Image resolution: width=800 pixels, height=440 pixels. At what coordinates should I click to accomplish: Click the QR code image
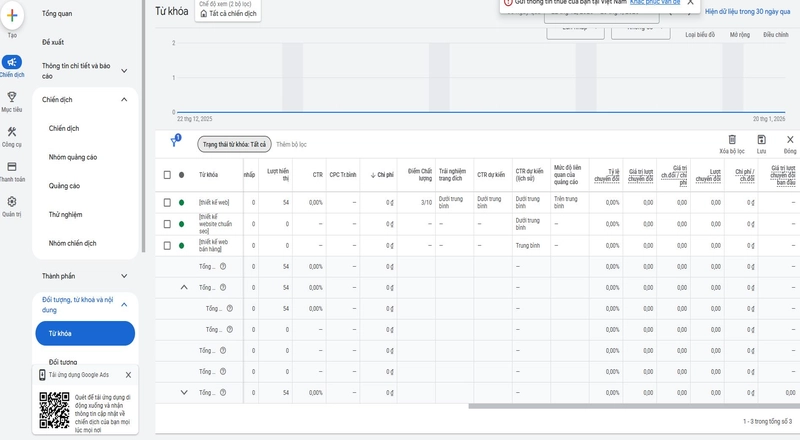point(54,410)
